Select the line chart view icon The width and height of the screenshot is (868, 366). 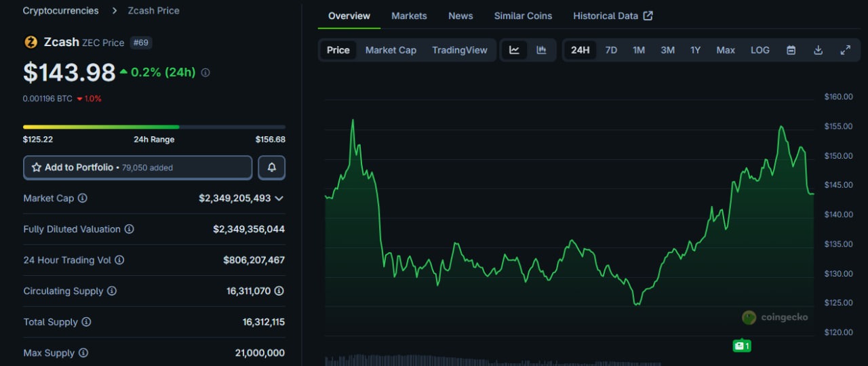coord(514,50)
